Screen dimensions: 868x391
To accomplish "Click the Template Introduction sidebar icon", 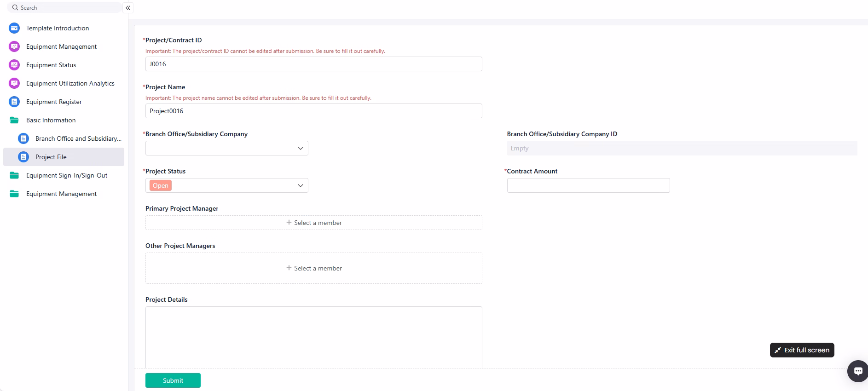I will (14, 28).
